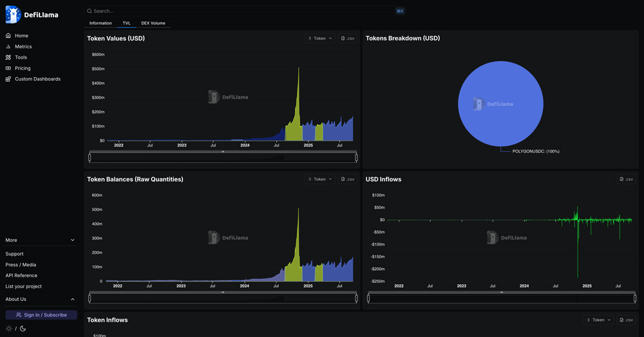Viewport: 644px width, 337px height.
Task: Open Tools from the sidebar
Action: coord(21,57)
